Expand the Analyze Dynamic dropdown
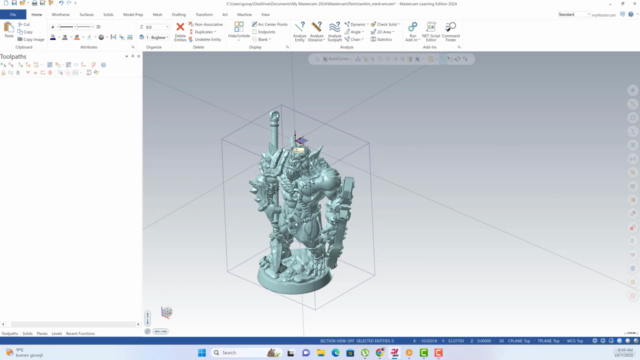This screenshot has width=640, height=360. 367,24
